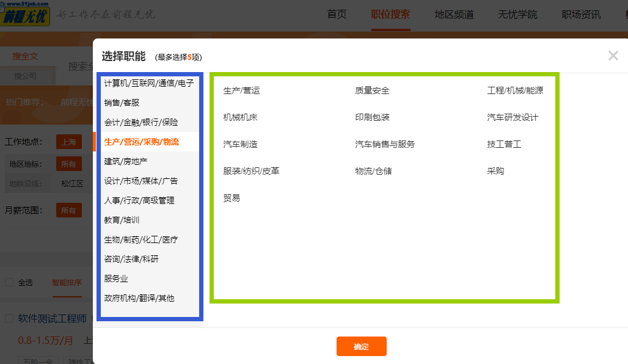Select 会计/金融/银行/保险 category

click(x=141, y=123)
